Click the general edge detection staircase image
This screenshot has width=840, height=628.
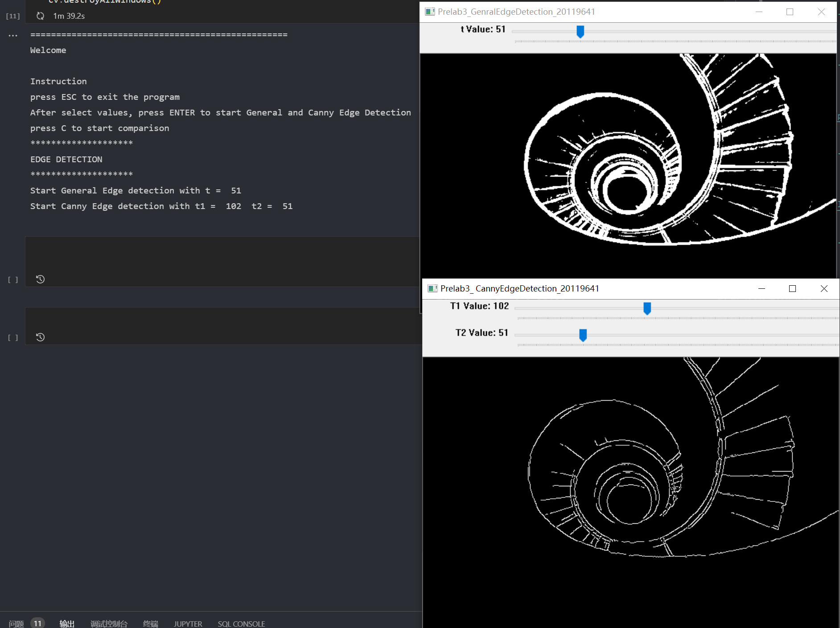click(x=628, y=165)
